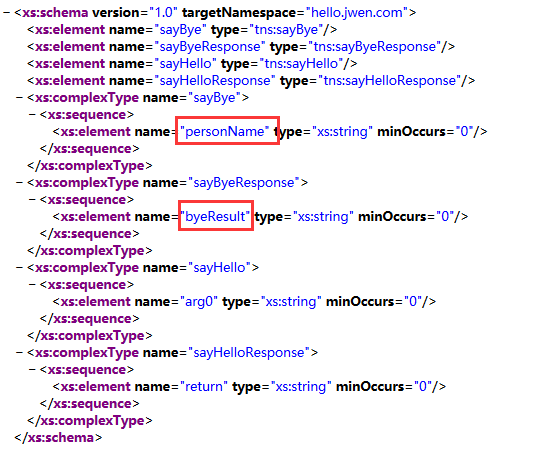Click "sayHello" name in the xs:element line
The image size is (541, 475).
click(186, 64)
